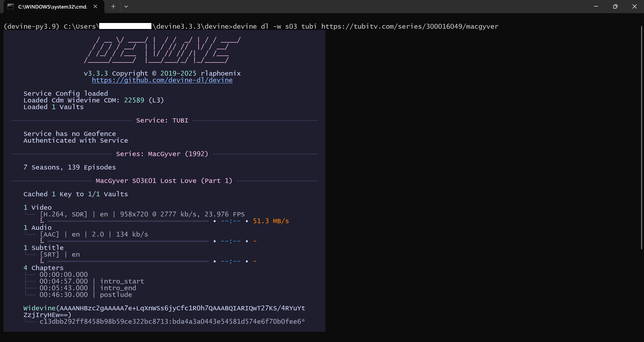Expand the new tab profile dropdown
644x342 pixels.
(x=126, y=7)
